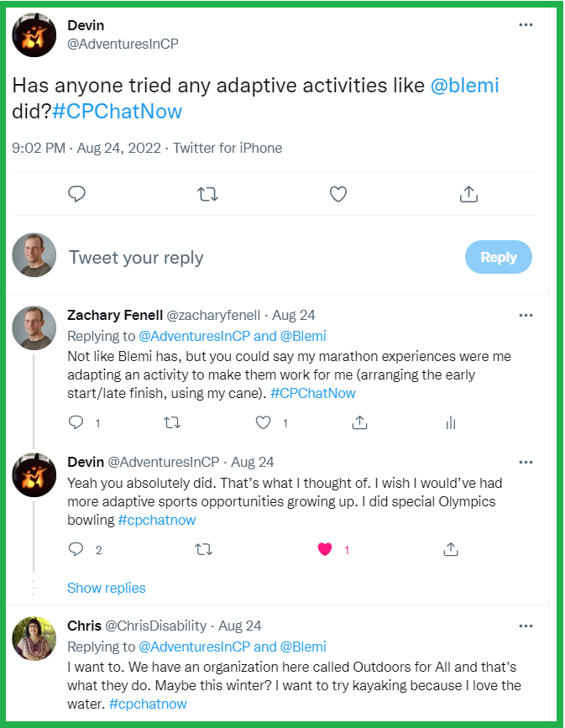Open more options on Zachary Fenell's reply
Screen dimensions: 565x728
click(526, 316)
